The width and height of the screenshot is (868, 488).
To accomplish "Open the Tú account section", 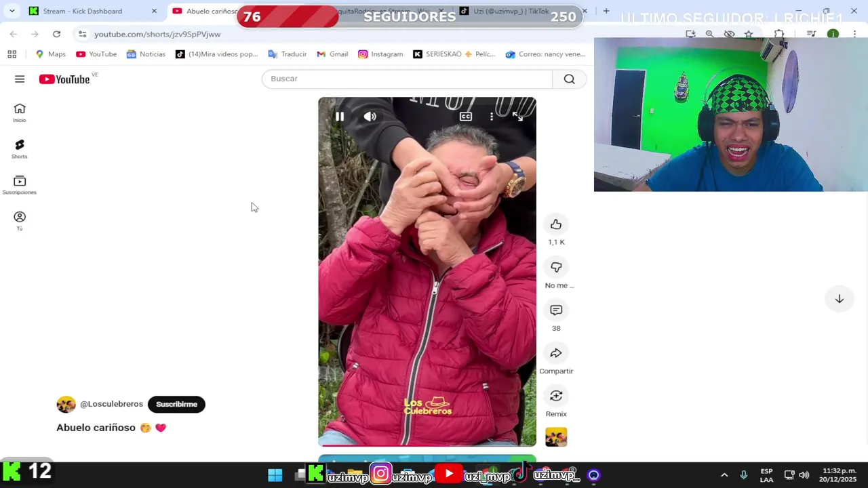I will pyautogui.click(x=20, y=221).
